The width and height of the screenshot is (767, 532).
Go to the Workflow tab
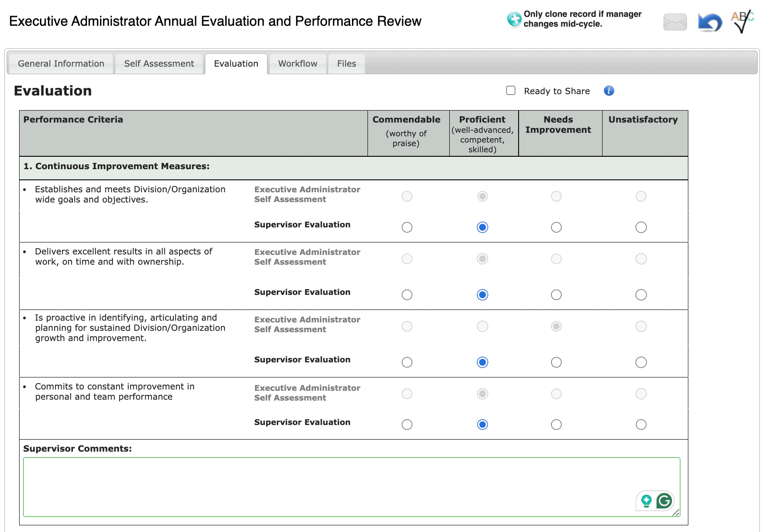298,64
